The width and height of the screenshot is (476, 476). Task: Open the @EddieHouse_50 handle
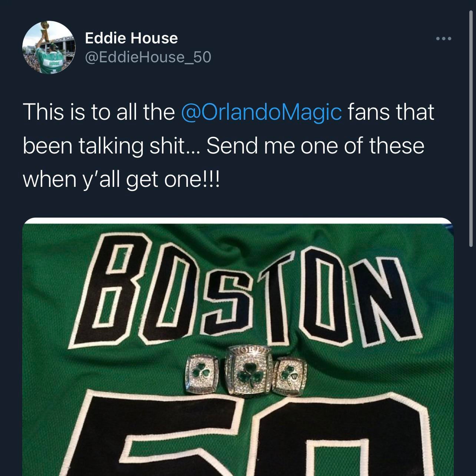(148, 57)
